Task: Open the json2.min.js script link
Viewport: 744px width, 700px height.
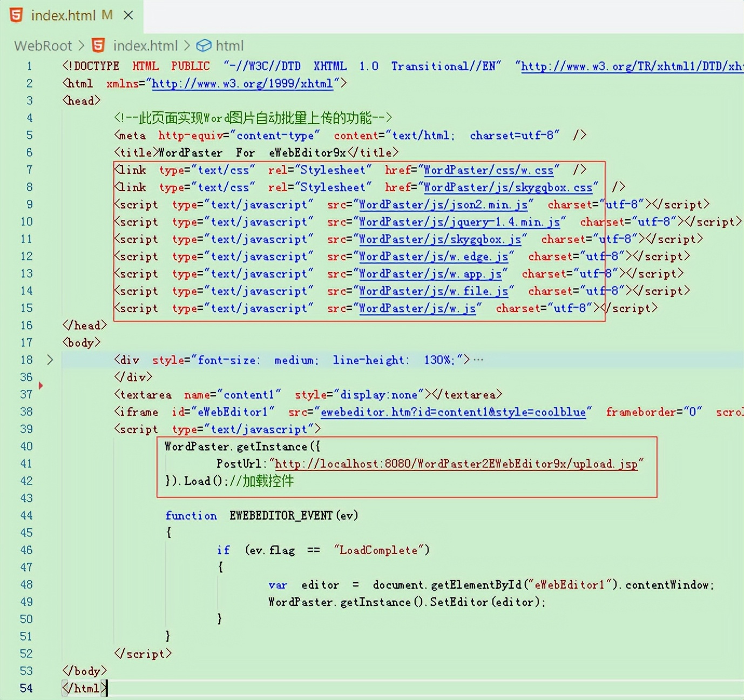Action: pyautogui.click(x=443, y=205)
